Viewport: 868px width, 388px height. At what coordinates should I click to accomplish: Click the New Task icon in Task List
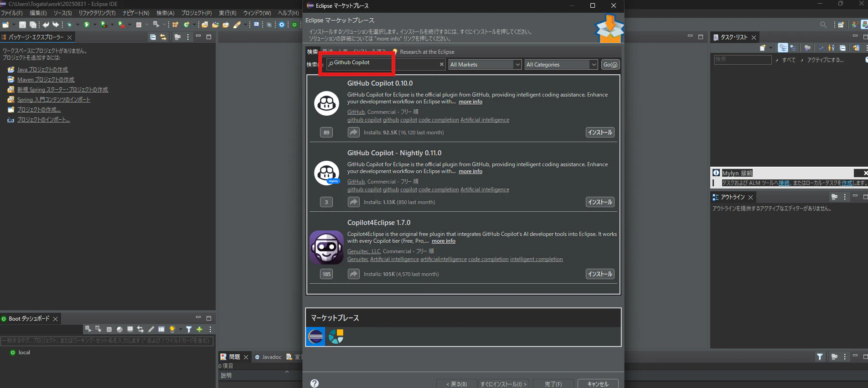(x=763, y=48)
